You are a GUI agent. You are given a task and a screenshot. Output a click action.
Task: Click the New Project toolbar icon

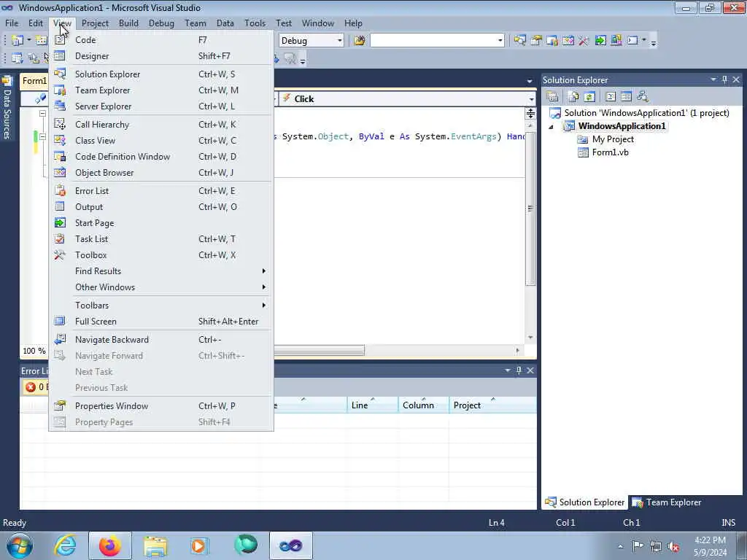[18, 41]
